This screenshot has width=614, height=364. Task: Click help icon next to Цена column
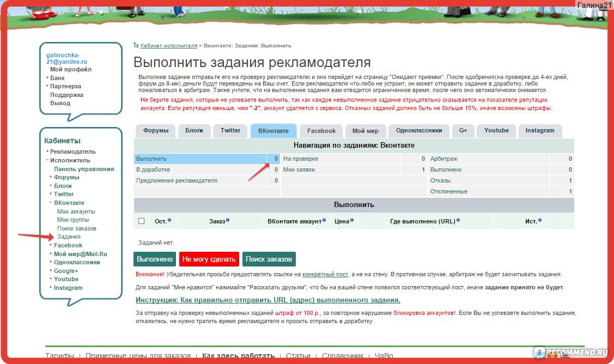(x=352, y=220)
